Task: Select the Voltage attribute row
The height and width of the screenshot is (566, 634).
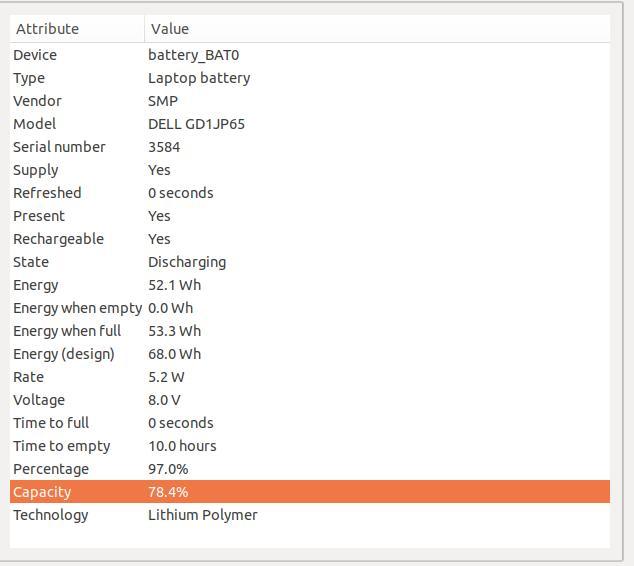Action: pyautogui.click(x=310, y=401)
